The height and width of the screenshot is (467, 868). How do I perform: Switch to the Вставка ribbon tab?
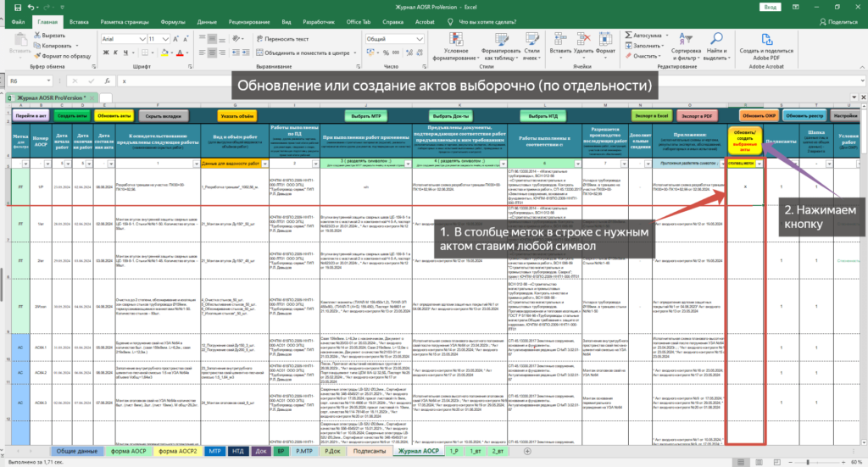click(x=79, y=22)
